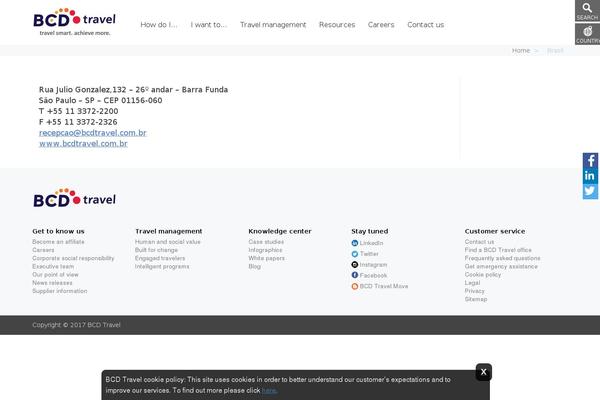This screenshot has height=400, width=600.
Task: Open the 'I want to...' menu
Action: pos(209,25)
